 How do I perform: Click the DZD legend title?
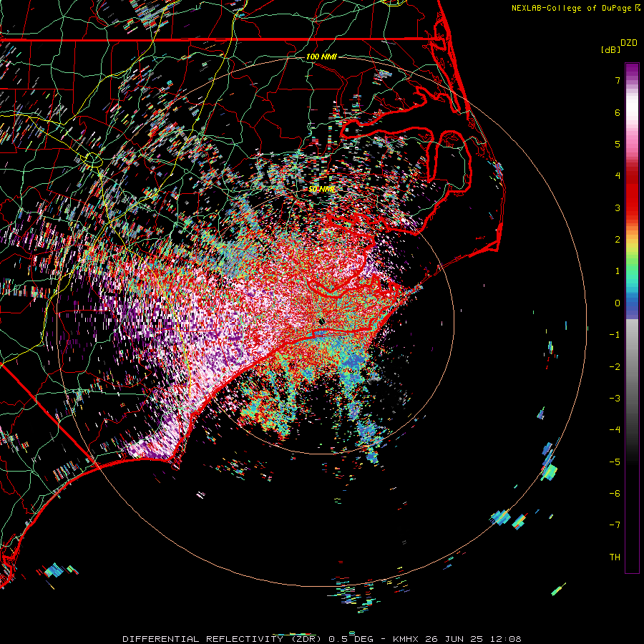coord(629,43)
